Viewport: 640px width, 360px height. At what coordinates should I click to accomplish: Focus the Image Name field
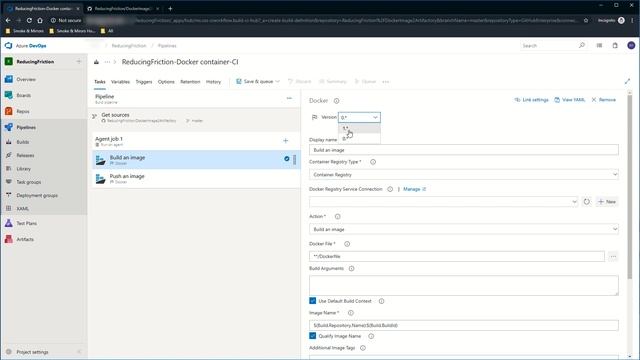[x=464, y=325]
